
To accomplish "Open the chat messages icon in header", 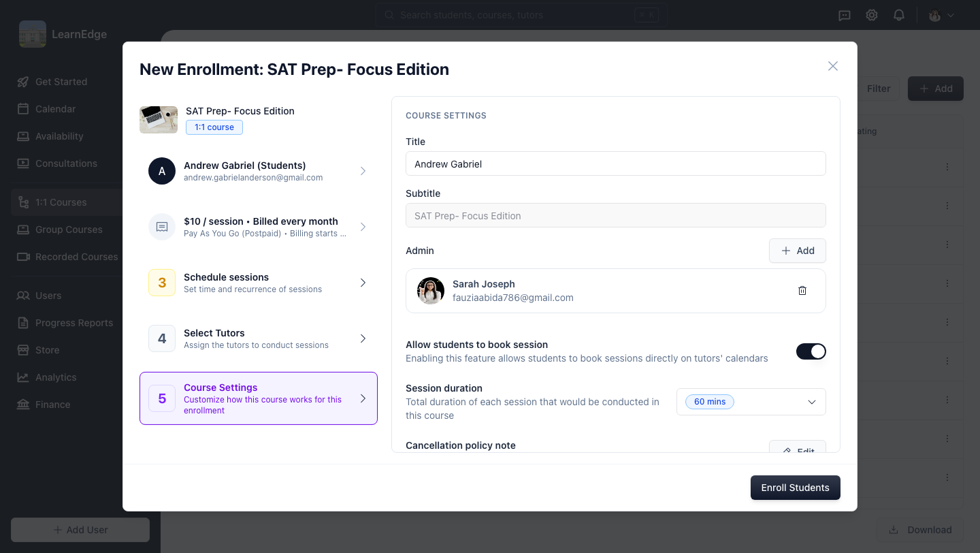I will (845, 15).
